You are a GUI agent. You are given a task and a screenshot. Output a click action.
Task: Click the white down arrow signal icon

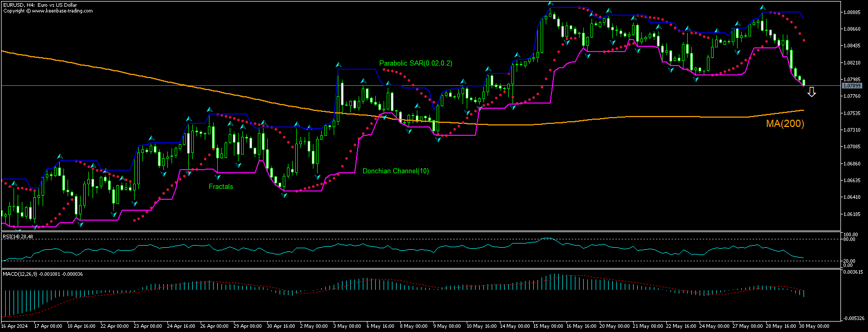811,93
